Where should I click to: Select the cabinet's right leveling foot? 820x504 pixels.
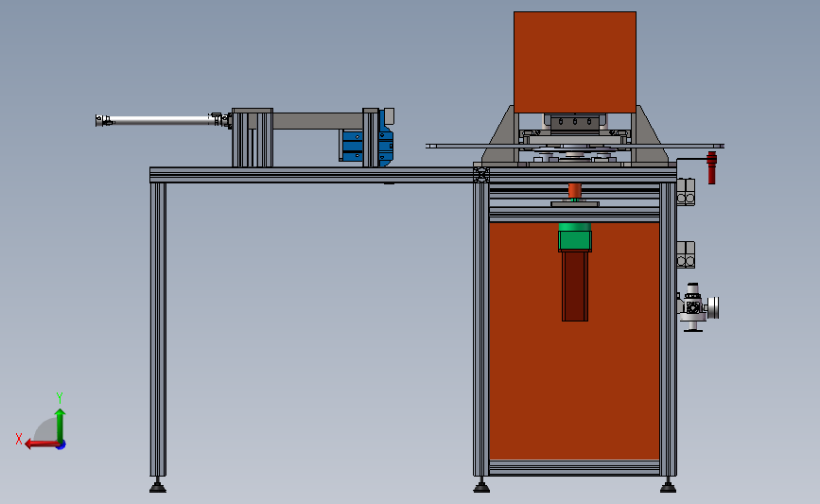point(668,486)
